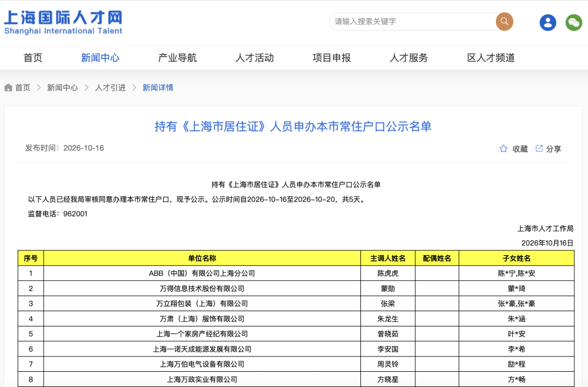The width and height of the screenshot is (588, 387).
Task: Click name cell 李安国
Action: pos(388,349)
